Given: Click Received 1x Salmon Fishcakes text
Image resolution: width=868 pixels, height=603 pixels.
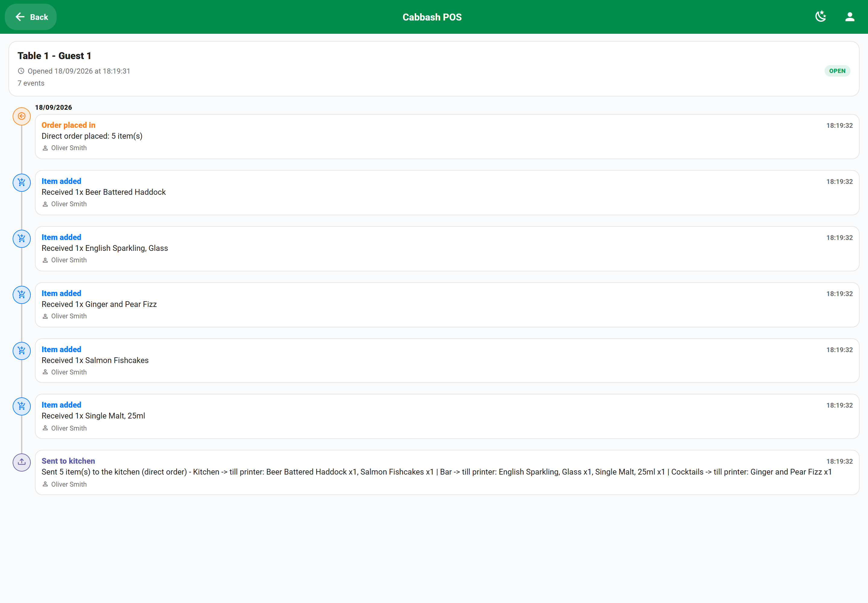Looking at the screenshot, I should pos(95,360).
